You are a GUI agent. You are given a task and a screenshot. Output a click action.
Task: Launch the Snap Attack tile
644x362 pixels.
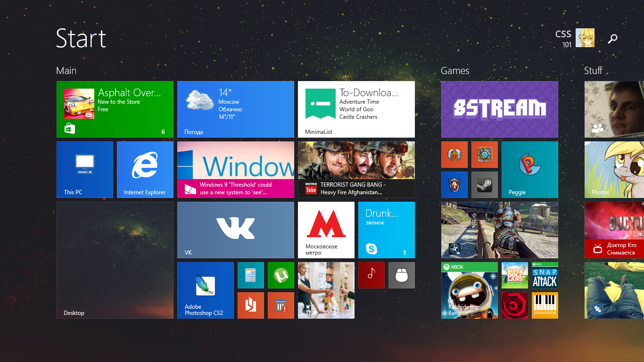point(545,275)
